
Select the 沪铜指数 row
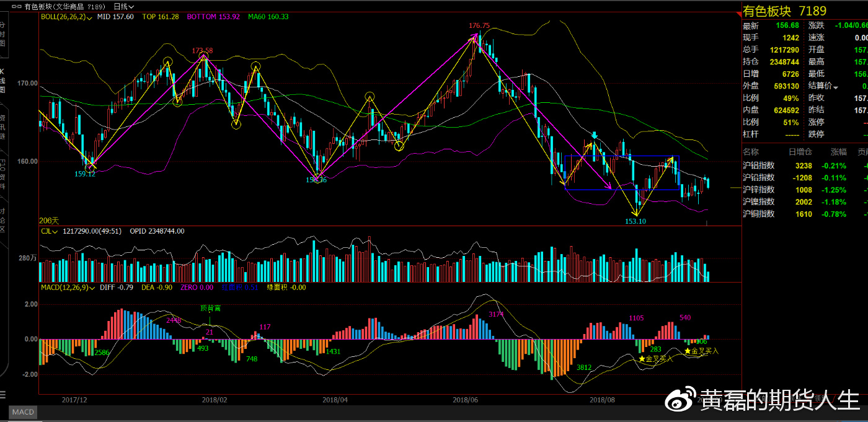pyautogui.click(x=759, y=214)
